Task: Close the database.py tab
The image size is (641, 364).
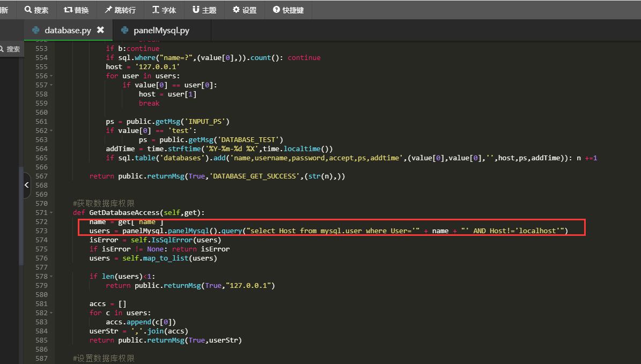Action: (100, 30)
